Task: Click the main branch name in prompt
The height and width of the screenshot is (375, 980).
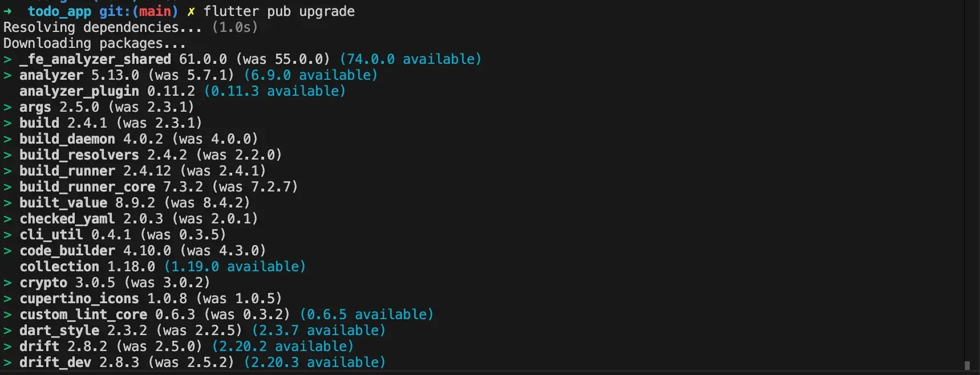Action: (155, 11)
